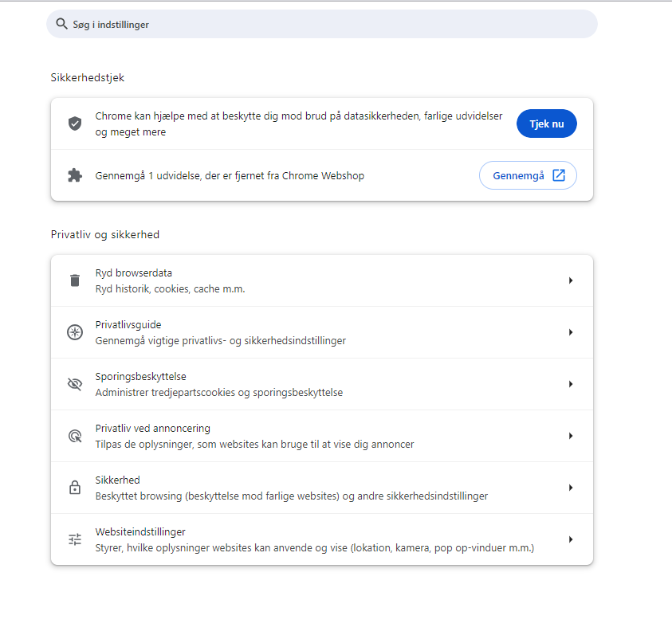Select the trash icon beside Ryd browserdata

click(75, 280)
